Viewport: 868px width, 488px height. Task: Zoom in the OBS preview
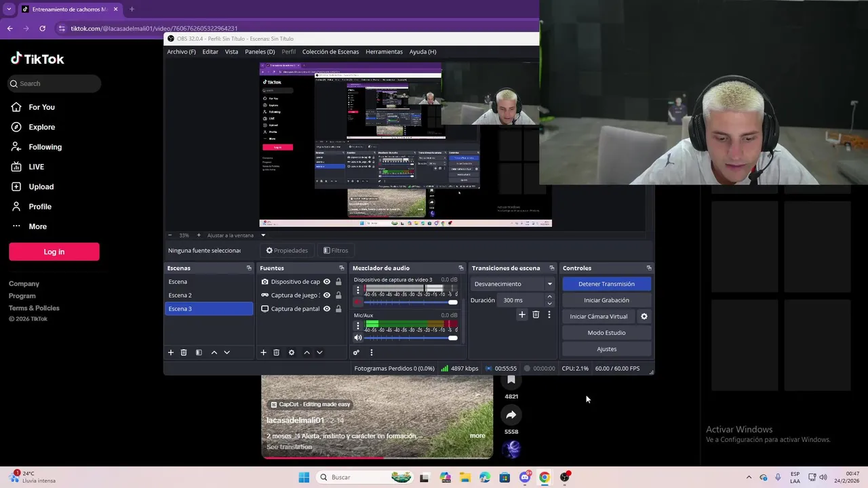199,235
